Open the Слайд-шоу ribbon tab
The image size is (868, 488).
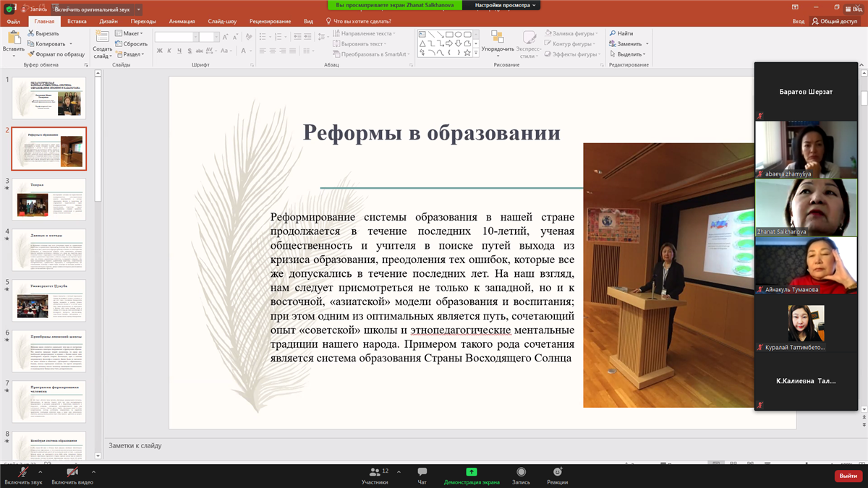221,22
